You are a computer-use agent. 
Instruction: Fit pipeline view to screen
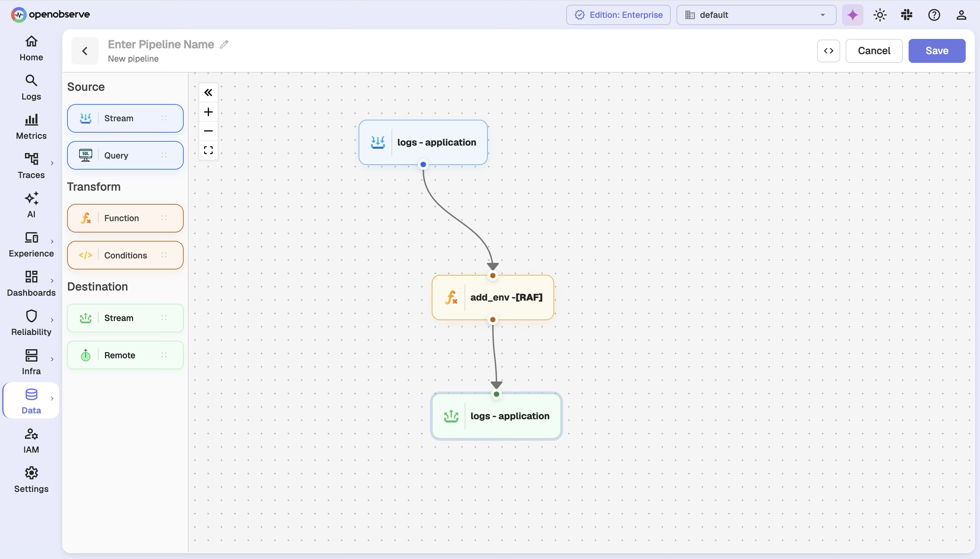(x=208, y=150)
